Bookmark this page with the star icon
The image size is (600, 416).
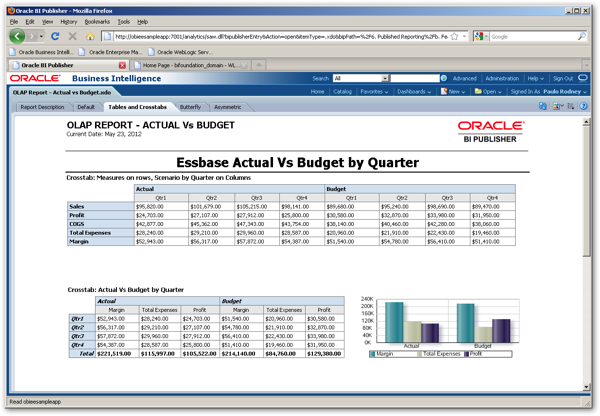pos(455,36)
